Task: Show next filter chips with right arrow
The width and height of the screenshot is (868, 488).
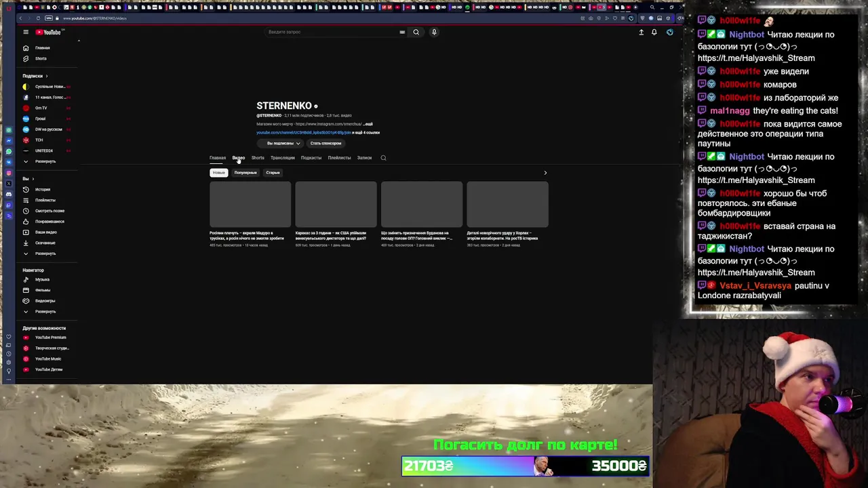Action: pyautogui.click(x=545, y=173)
